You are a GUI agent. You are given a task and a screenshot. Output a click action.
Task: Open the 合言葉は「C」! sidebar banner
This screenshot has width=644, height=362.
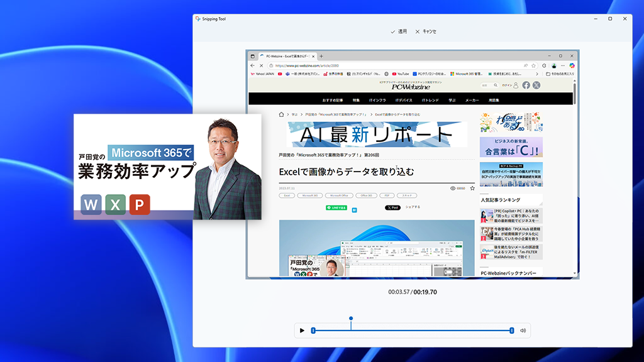(x=511, y=147)
